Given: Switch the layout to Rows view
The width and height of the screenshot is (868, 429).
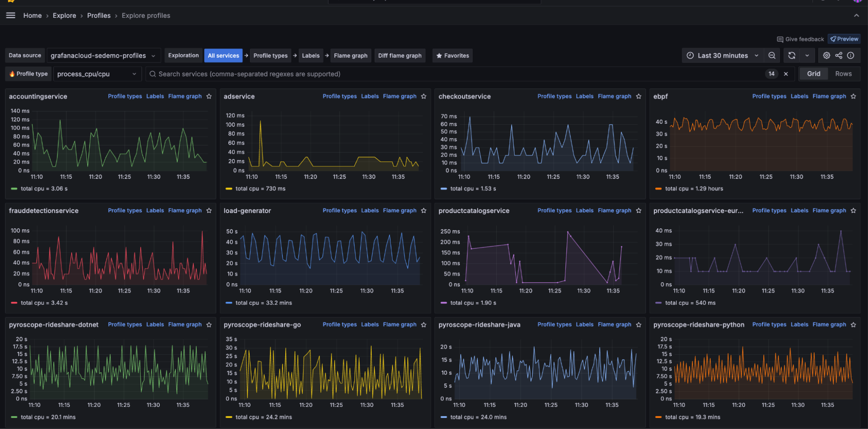Looking at the screenshot, I should 843,73.
